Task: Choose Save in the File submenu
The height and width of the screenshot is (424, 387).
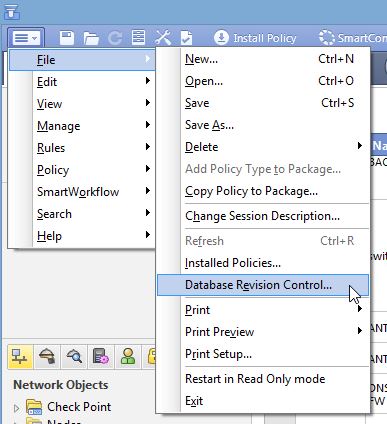Action: 263,103
